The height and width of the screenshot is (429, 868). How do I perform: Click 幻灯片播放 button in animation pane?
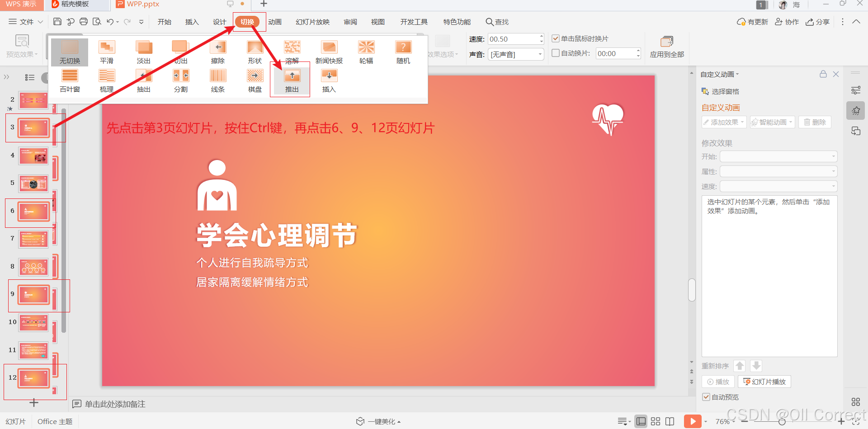pos(764,382)
